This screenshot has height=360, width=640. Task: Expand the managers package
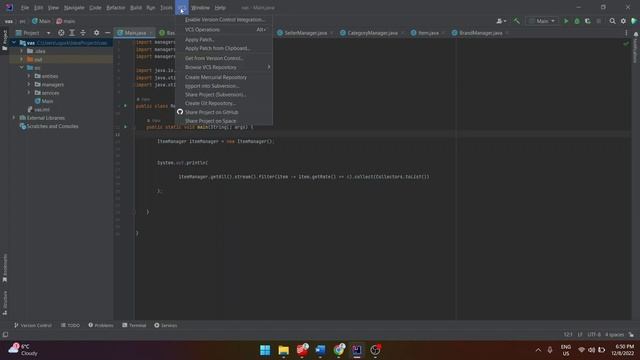click(x=29, y=84)
